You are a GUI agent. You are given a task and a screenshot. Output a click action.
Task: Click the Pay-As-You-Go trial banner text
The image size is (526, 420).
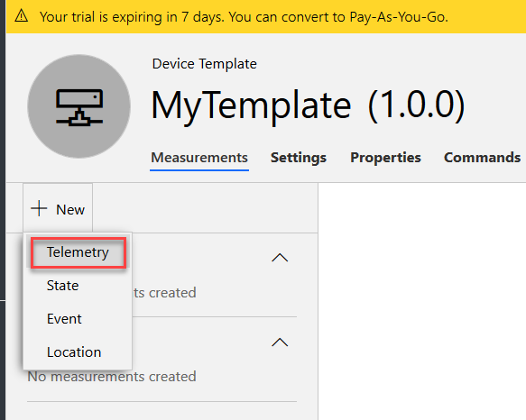click(x=244, y=17)
